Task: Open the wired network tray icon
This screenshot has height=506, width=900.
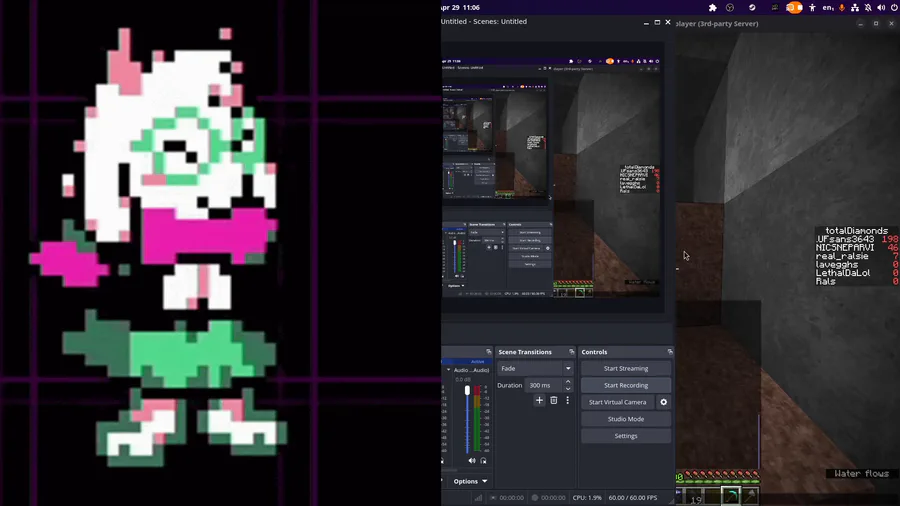Action: pos(855,7)
